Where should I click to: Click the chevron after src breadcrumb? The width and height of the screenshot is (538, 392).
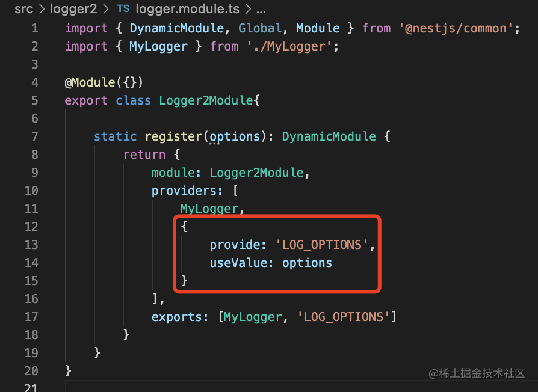point(42,9)
